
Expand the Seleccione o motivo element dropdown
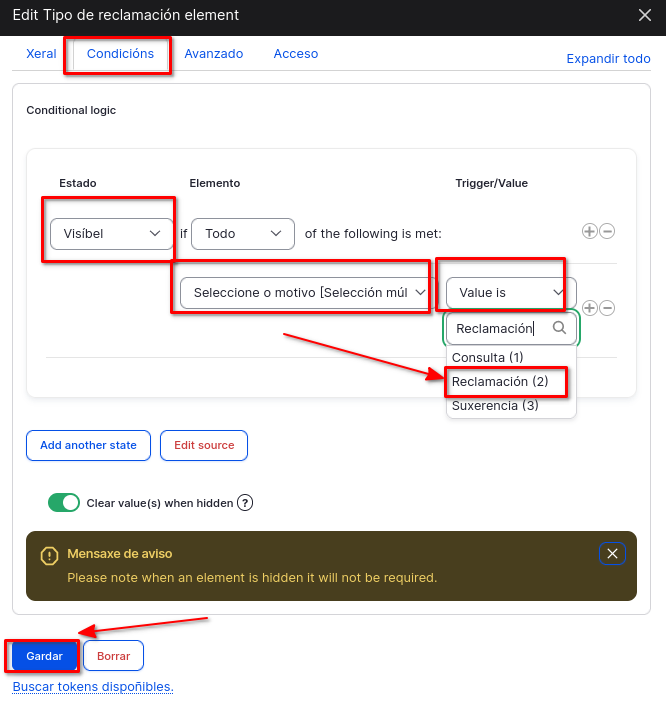click(305, 293)
